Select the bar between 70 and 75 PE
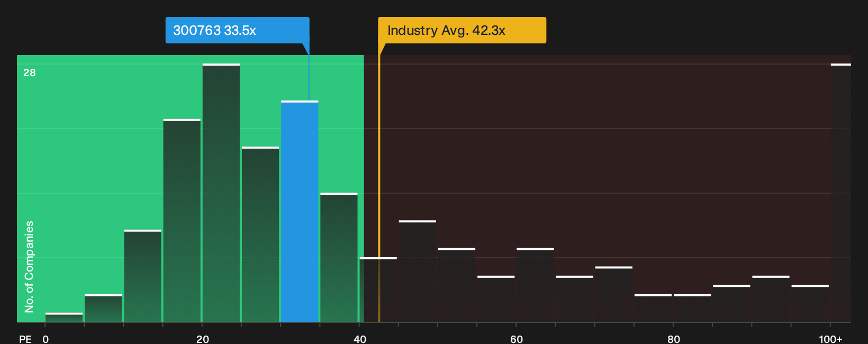Viewport: 868px width, 344px height. (614, 294)
